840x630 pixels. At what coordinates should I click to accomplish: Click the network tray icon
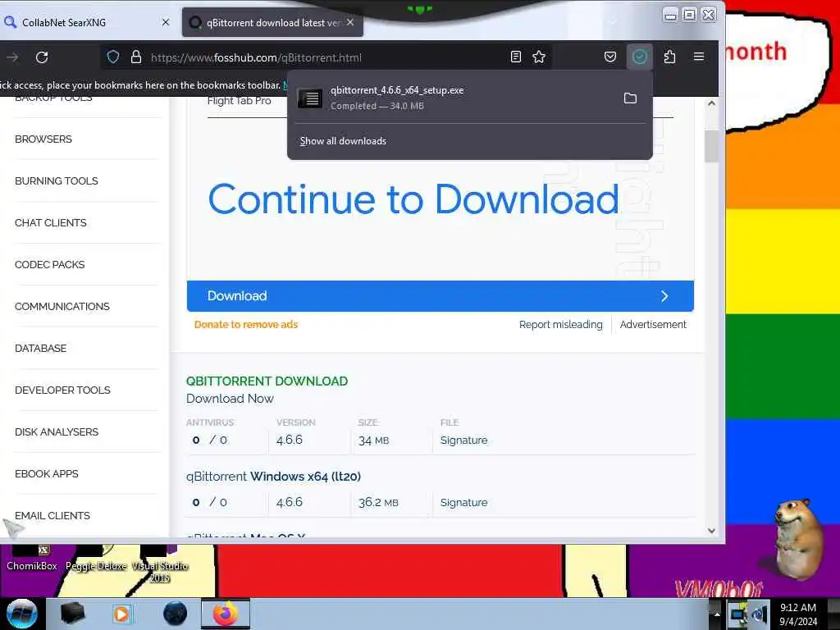point(738,614)
